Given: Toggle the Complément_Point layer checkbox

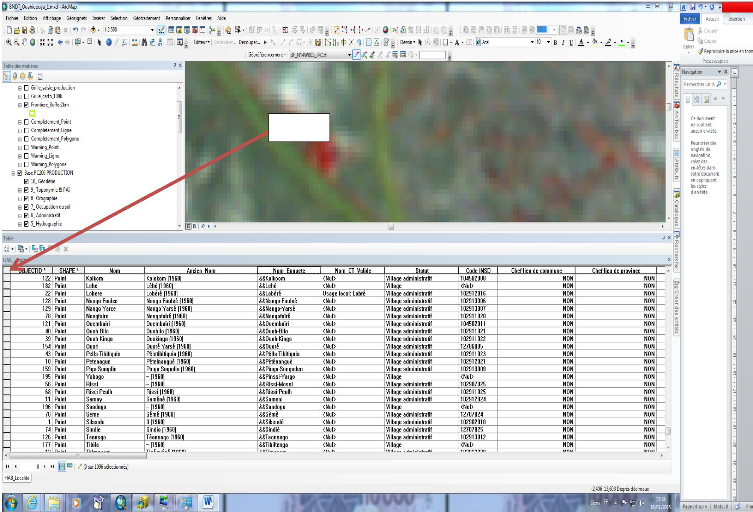Looking at the screenshot, I should 25,122.
